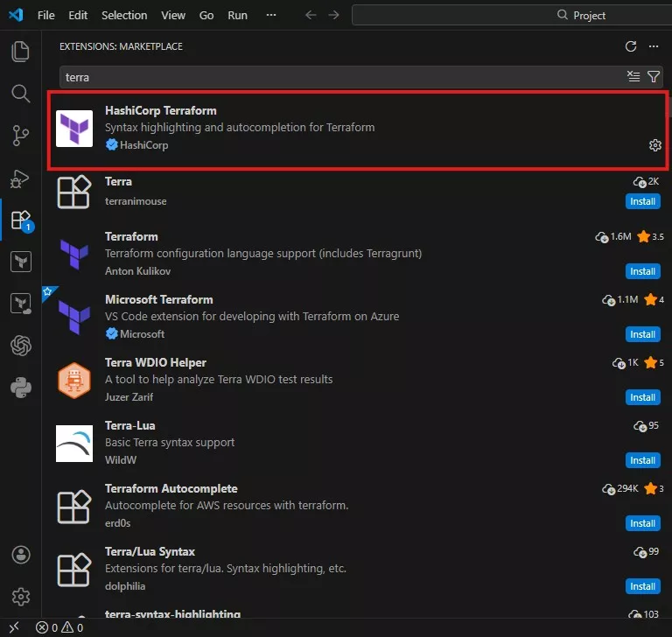The width and height of the screenshot is (672, 637).
Task: Open the Accounts menu icon
Action: tap(21, 555)
